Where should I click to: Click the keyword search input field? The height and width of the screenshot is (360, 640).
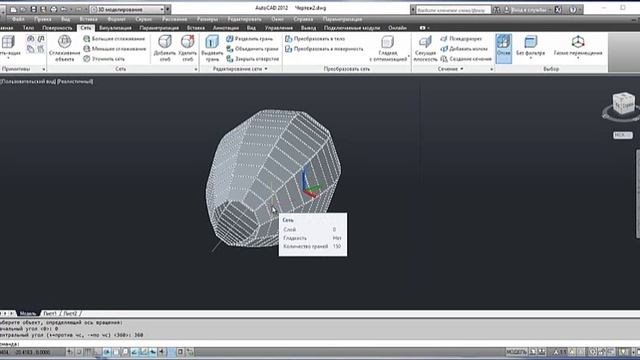(x=453, y=9)
